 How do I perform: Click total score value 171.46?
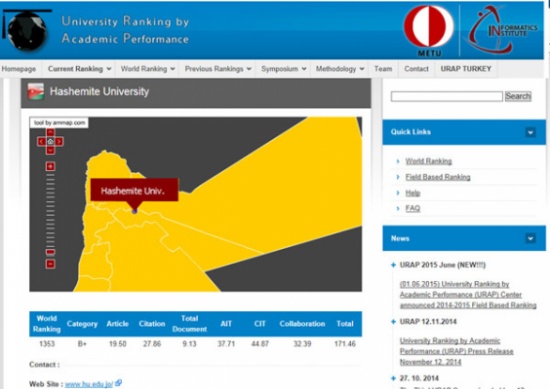click(x=345, y=344)
